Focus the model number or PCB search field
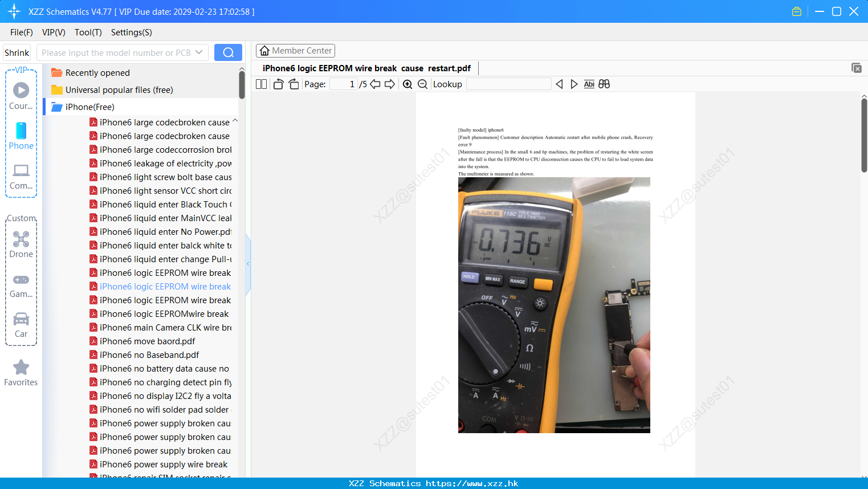Image resolution: width=868 pixels, height=489 pixels. point(116,52)
